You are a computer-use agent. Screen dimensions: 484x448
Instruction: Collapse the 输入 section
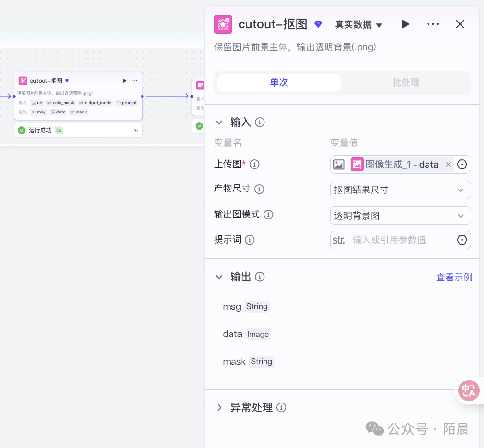point(219,123)
